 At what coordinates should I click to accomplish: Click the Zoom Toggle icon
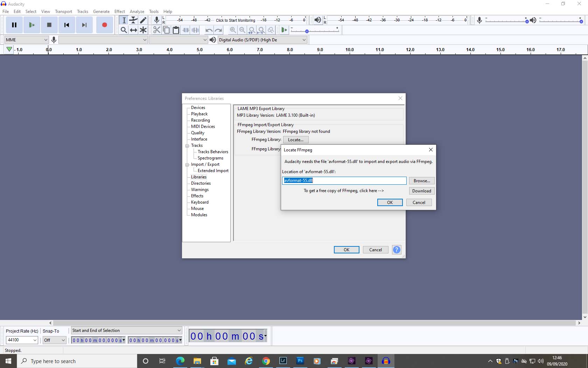271,30
